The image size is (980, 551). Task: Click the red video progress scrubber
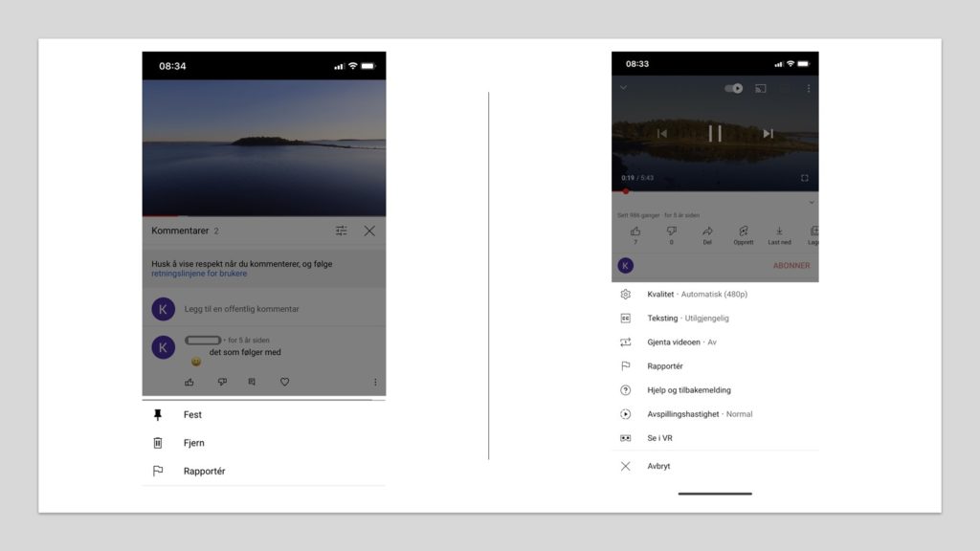(626, 191)
